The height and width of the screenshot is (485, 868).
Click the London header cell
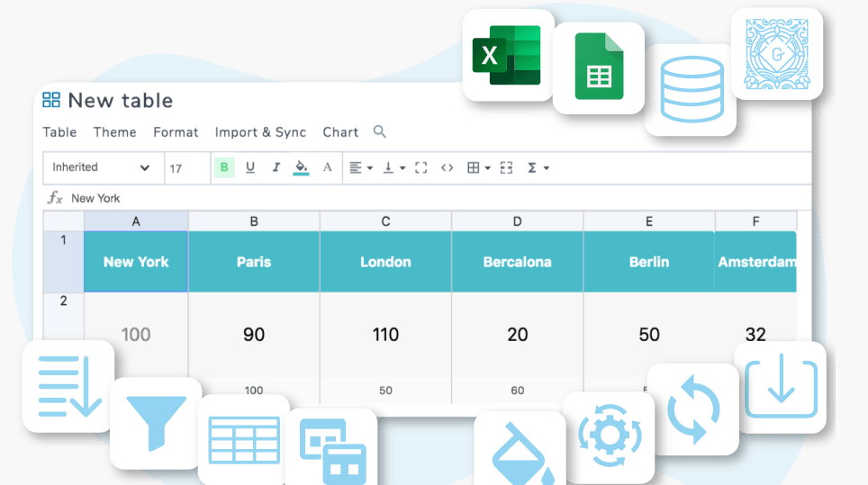tap(386, 262)
